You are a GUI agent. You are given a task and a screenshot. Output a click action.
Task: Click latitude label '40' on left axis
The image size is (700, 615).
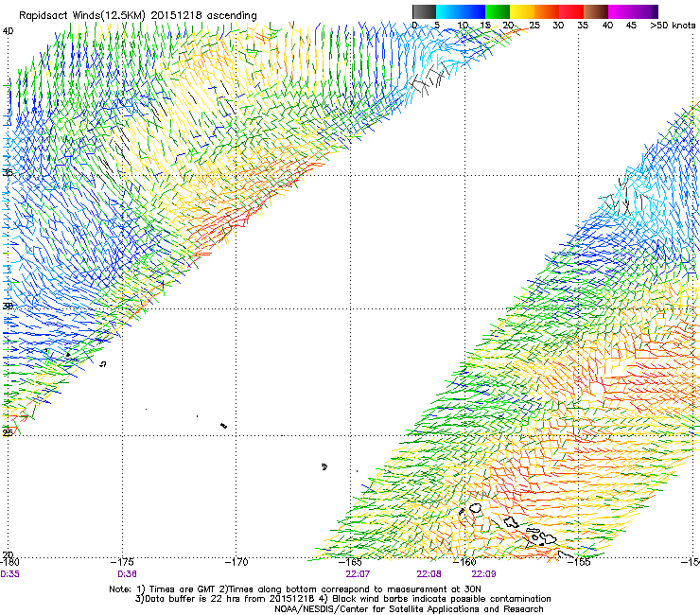9,31
